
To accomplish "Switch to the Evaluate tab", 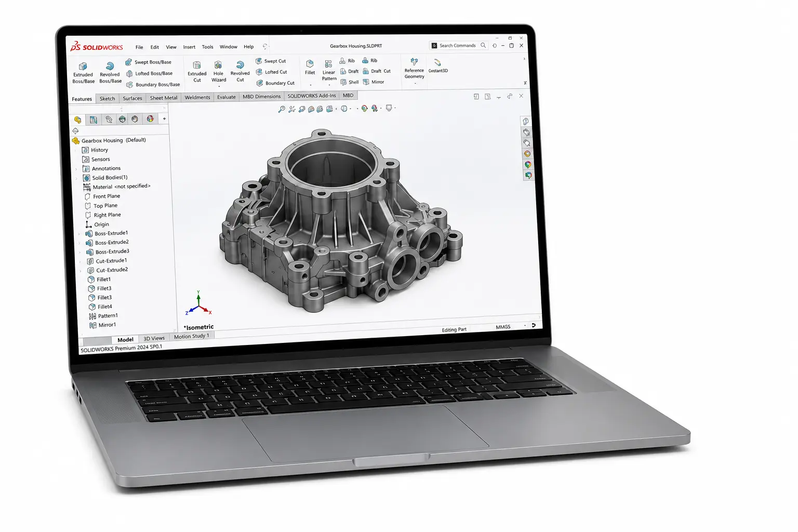I will coord(227,97).
